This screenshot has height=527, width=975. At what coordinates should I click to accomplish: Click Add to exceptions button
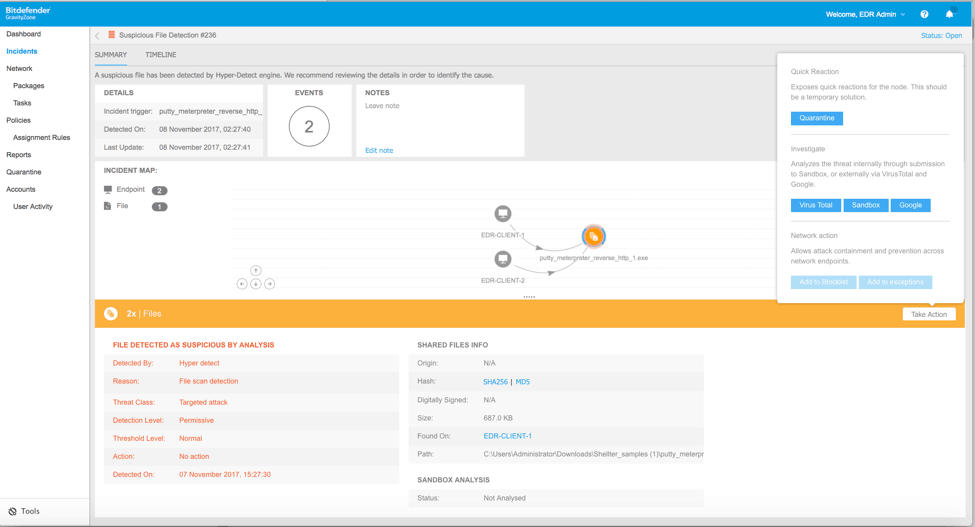pyautogui.click(x=895, y=282)
